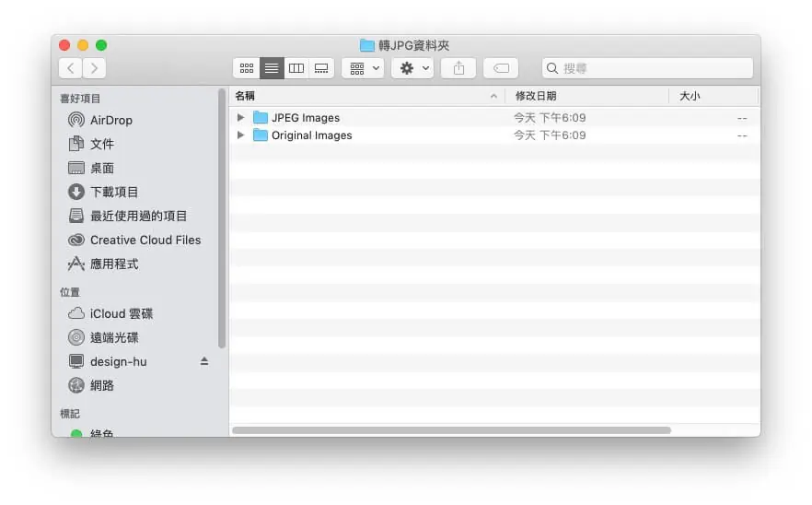Click the 喜好項目 sidebar section header
This screenshot has width=812, height=505.
click(x=80, y=99)
